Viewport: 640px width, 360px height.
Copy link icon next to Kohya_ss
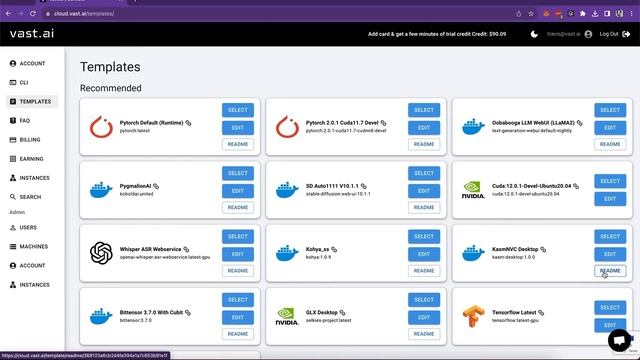point(334,249)
